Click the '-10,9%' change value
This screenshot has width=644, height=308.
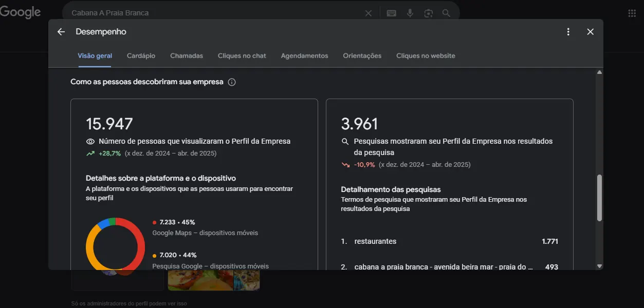pos(364,165)
